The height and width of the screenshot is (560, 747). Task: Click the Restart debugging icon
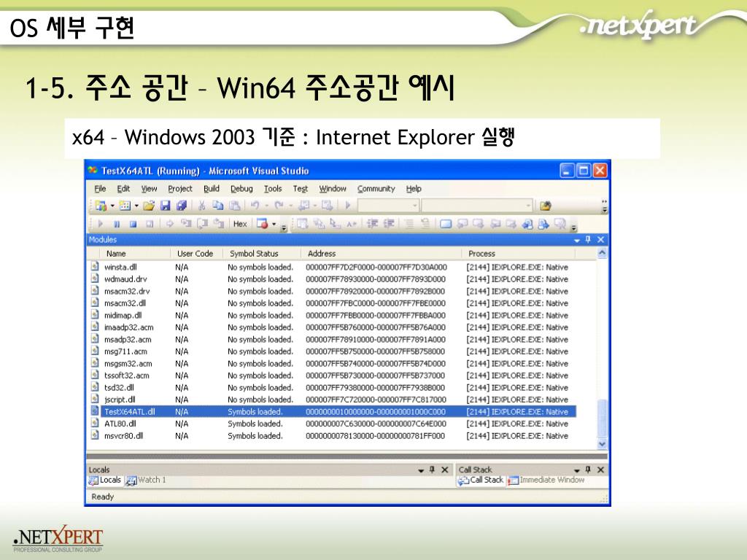[150, 224]
